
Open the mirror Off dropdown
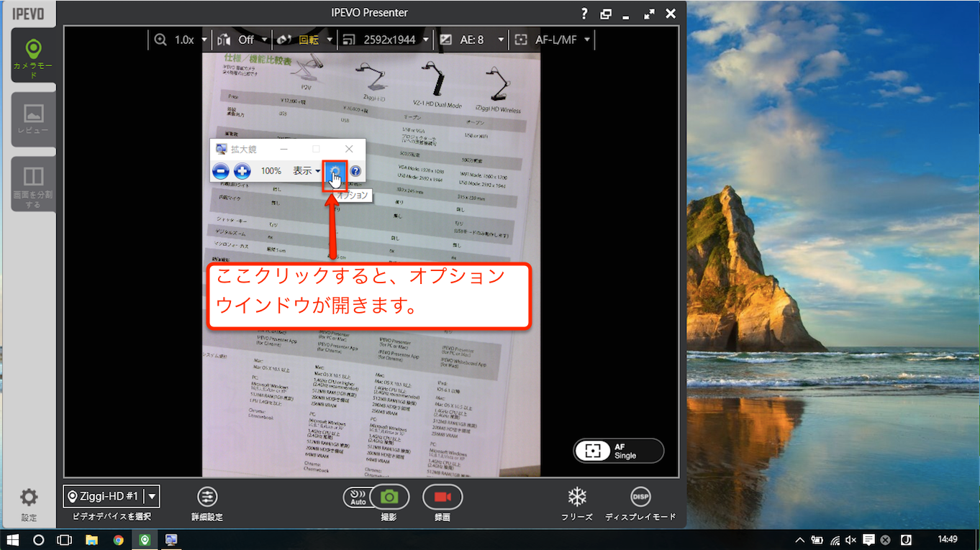point(242,40)
